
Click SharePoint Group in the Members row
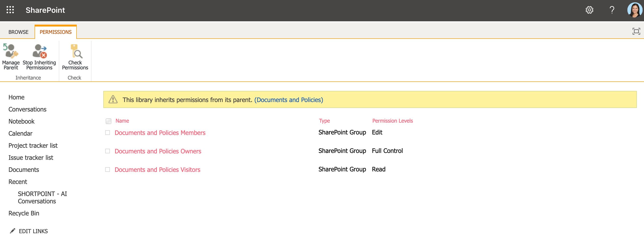(x=342, y=132)
